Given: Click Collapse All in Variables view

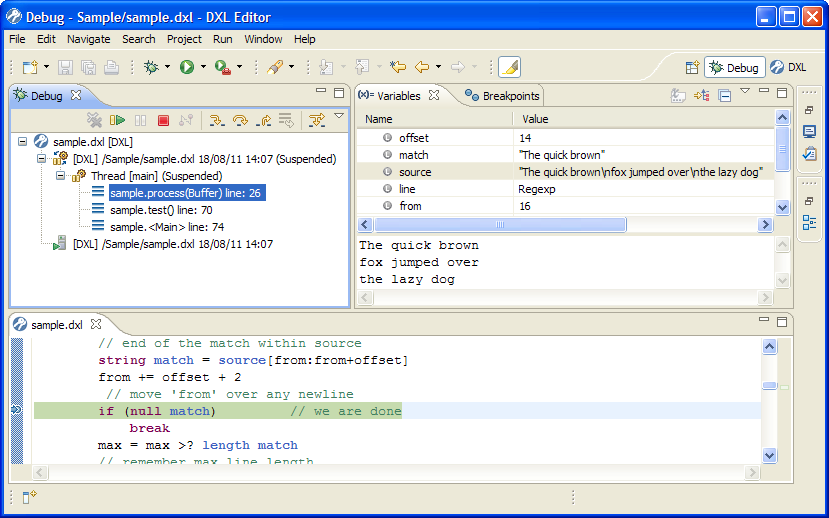Looking at the screenshot, I should tap(725, 96).
